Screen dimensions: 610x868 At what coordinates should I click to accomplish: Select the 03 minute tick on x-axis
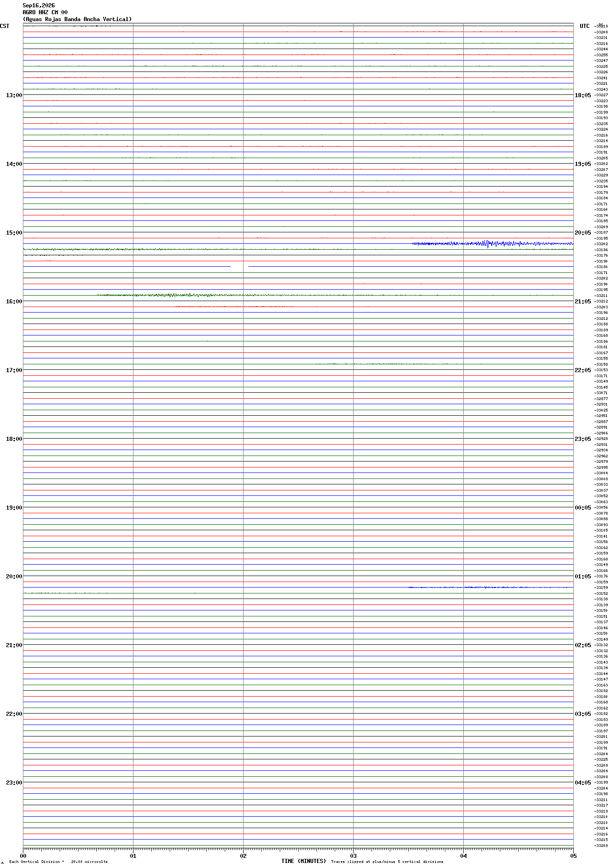353,856
